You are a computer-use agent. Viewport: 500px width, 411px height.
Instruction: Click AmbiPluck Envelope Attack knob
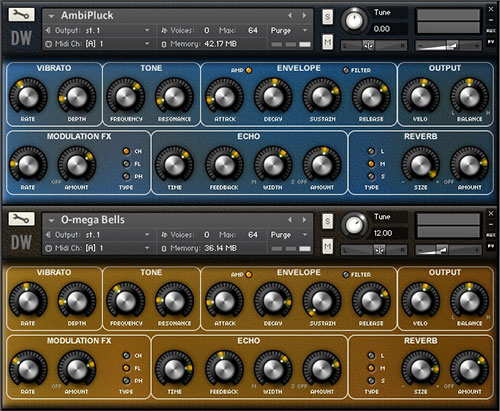click(225, 96)
